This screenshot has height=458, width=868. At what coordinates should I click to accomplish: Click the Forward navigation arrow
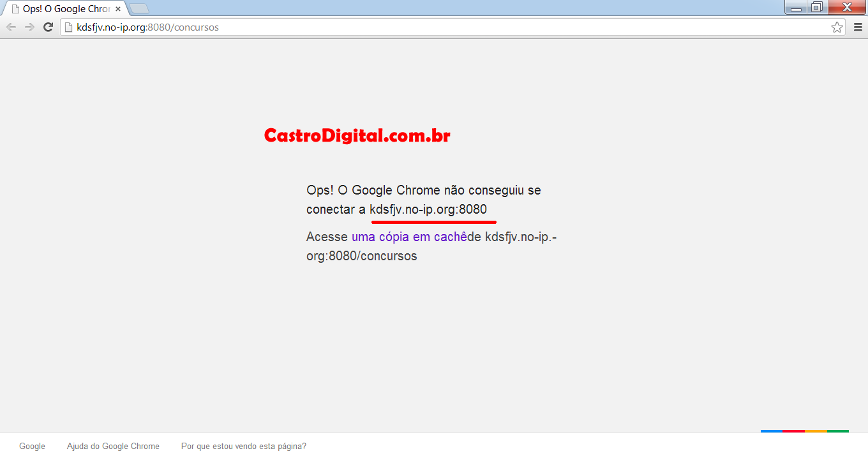click(x=29, y=27)
